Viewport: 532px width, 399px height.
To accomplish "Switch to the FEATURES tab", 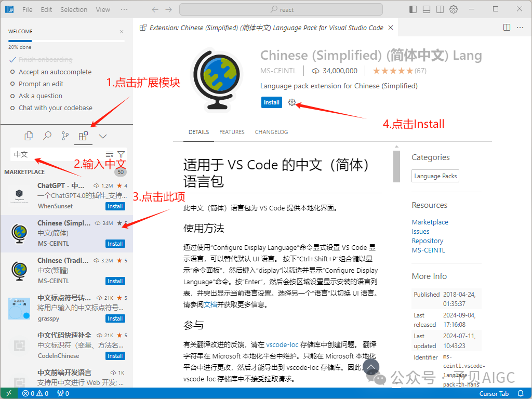I will pyautogui.click(x=232, y=132).
